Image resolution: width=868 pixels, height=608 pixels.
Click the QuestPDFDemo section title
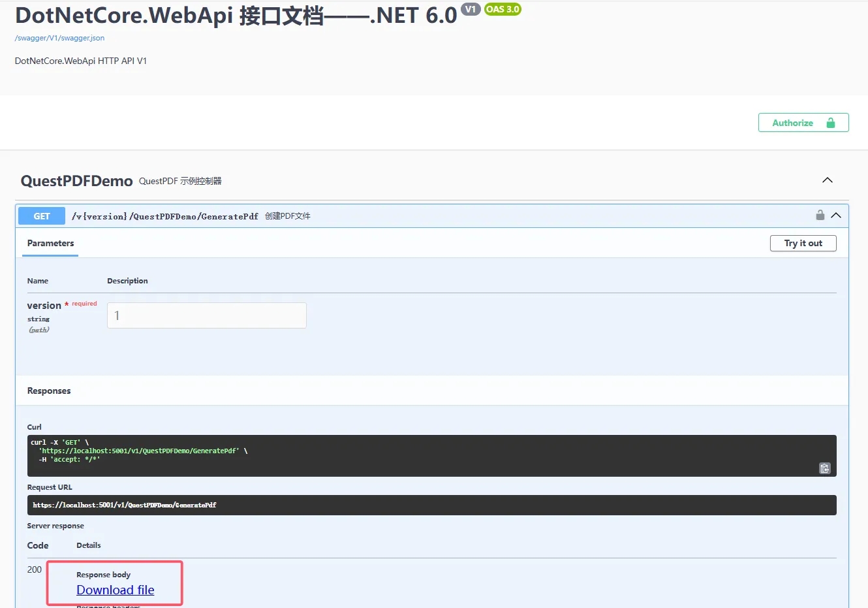[x=76, y=181]
